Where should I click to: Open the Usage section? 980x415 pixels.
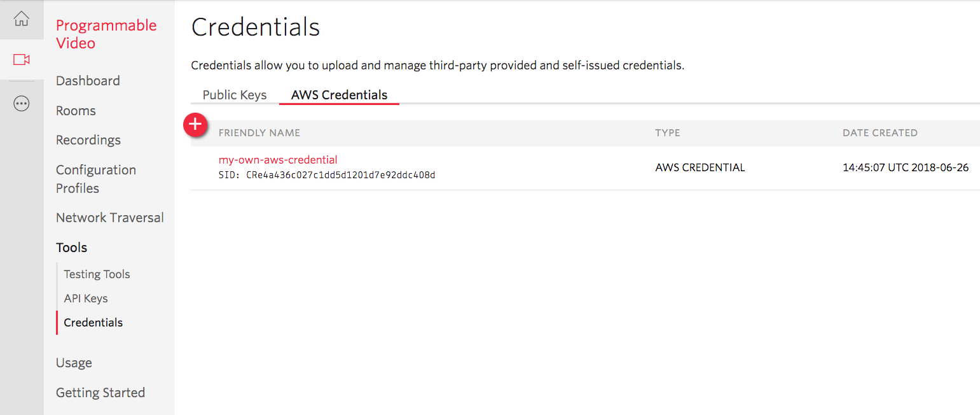pyautogui.click(x=74, y=362)
